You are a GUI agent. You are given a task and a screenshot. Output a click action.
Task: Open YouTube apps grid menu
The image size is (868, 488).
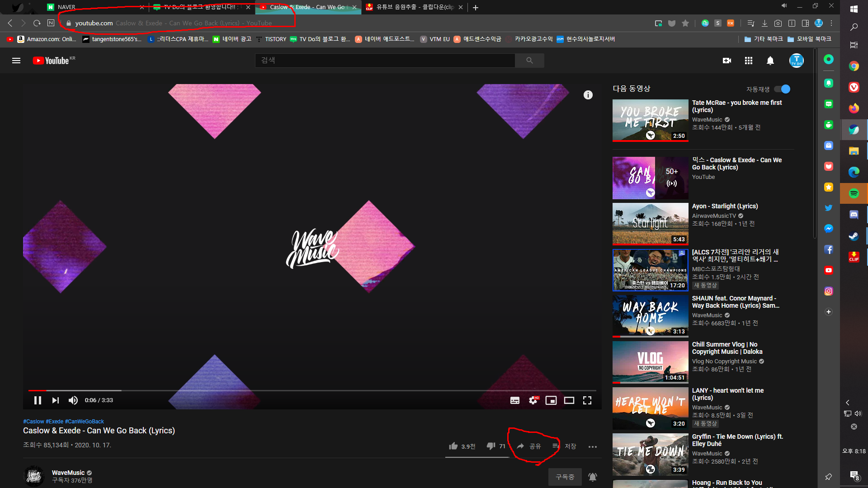pos(748,61)
